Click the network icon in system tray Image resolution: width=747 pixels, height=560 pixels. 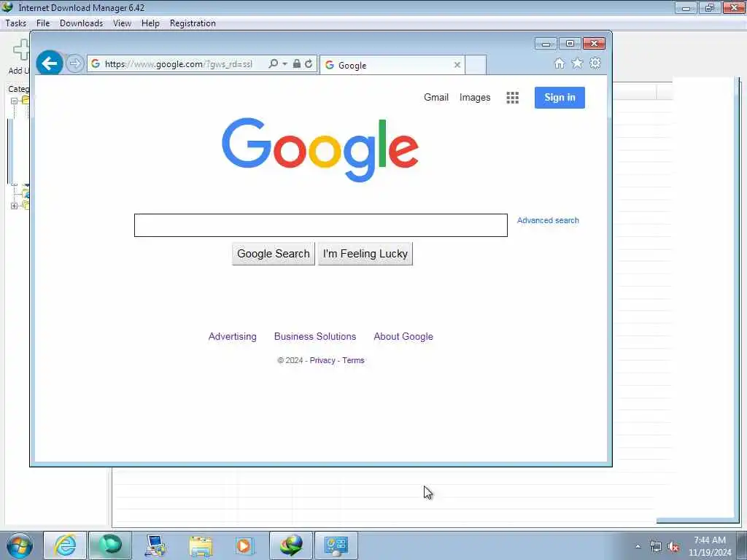click(656, 547)
